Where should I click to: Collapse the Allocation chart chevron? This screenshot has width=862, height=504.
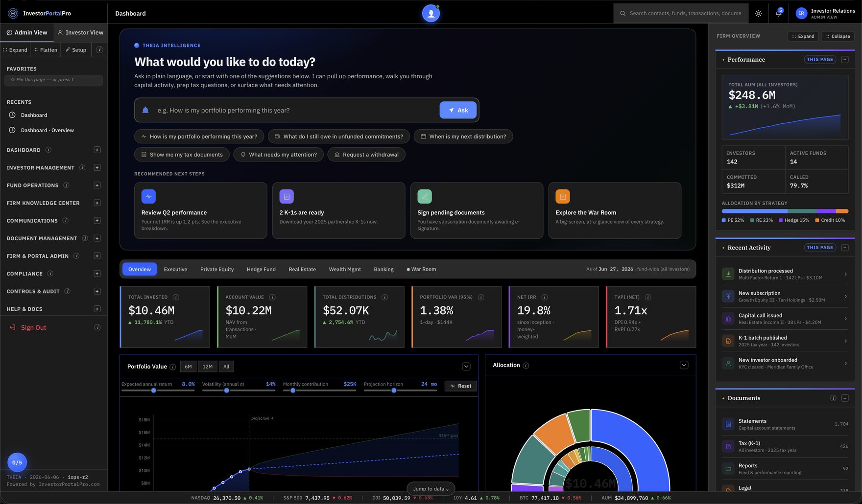684,365
